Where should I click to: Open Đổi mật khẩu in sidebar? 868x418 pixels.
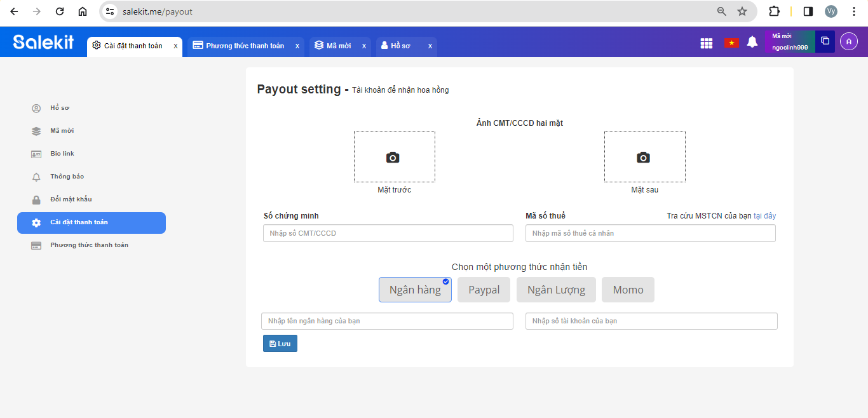pyautogui.click(x=71, y=199)
